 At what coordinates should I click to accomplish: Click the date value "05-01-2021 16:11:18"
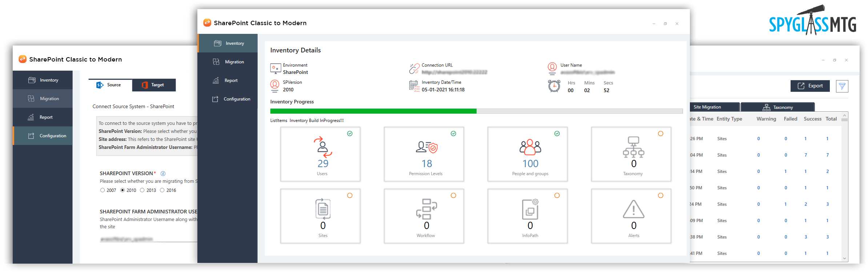443,90
